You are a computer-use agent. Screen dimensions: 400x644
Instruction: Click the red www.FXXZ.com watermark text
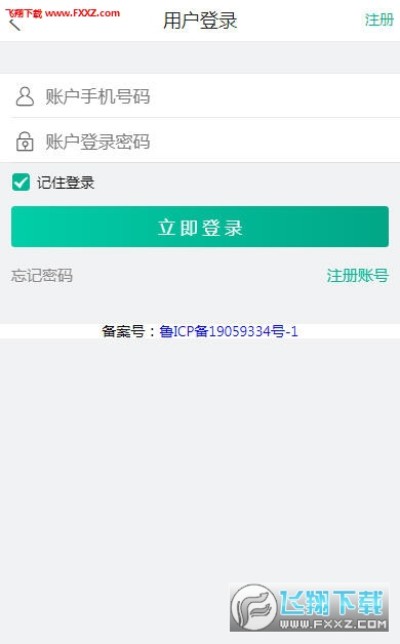click(83, 13)
